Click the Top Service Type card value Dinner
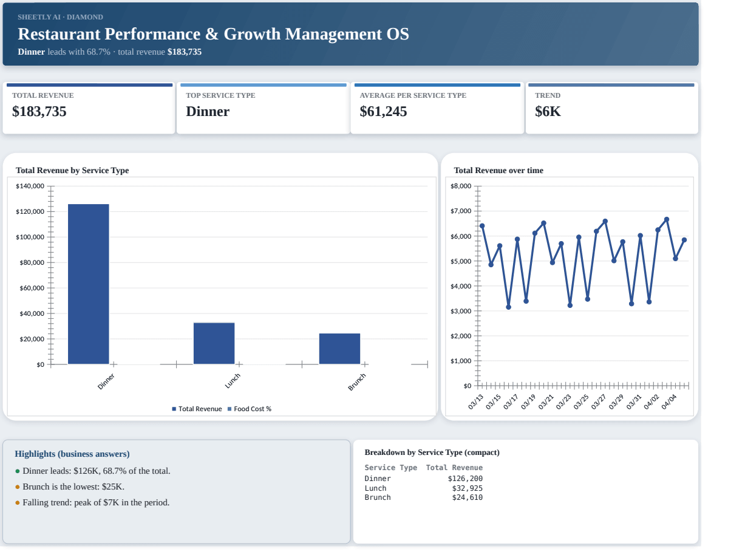745x560 pixels. [x=208, y=112]
